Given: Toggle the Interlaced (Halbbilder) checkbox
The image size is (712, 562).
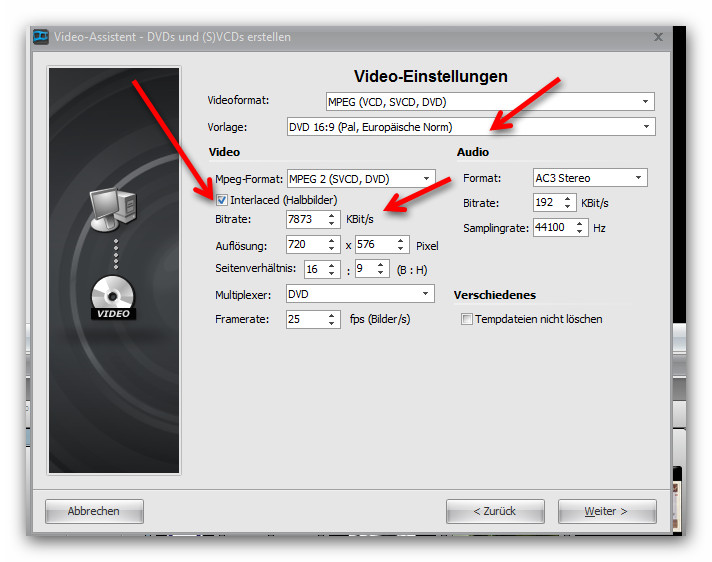Looking at the screenshot, I should (222, 200).
